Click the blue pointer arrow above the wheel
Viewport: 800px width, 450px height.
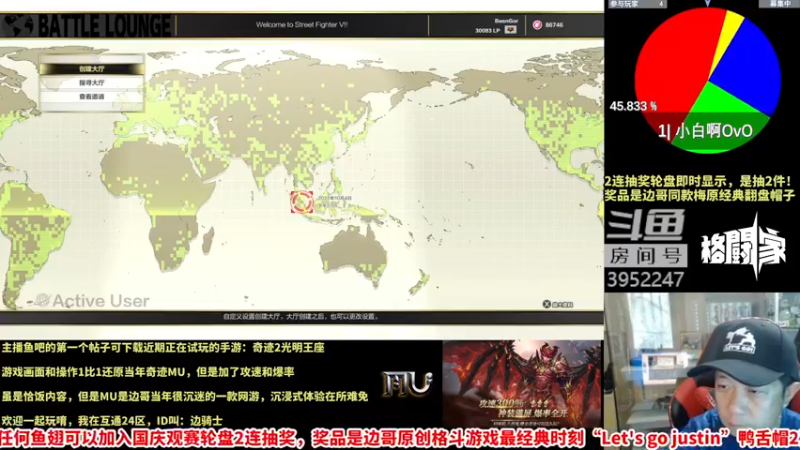[x=708, y=3]
